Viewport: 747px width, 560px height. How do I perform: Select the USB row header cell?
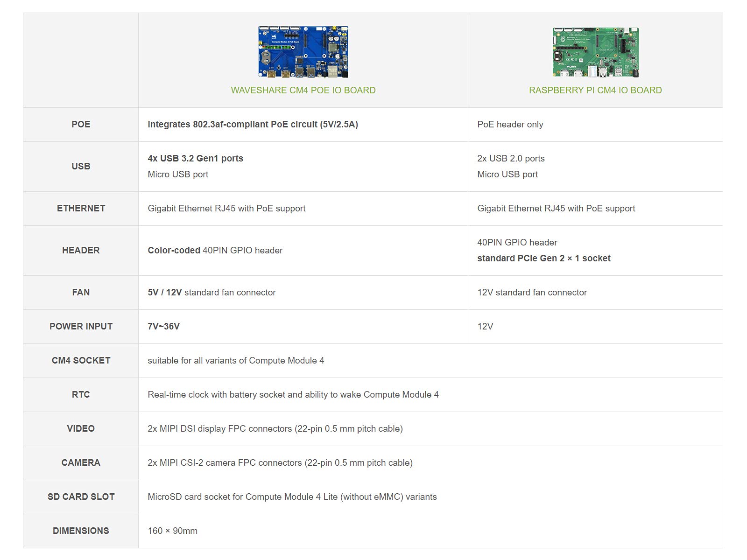coord(81,167)
